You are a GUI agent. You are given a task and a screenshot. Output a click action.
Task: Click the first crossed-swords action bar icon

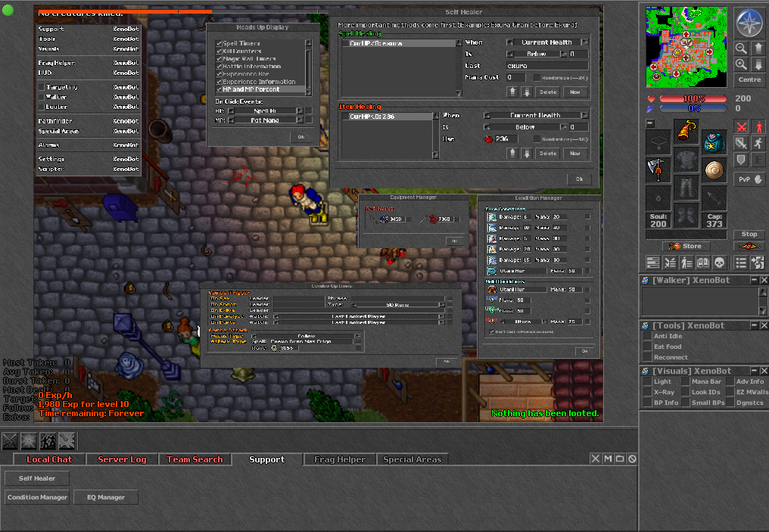(11, 441)
